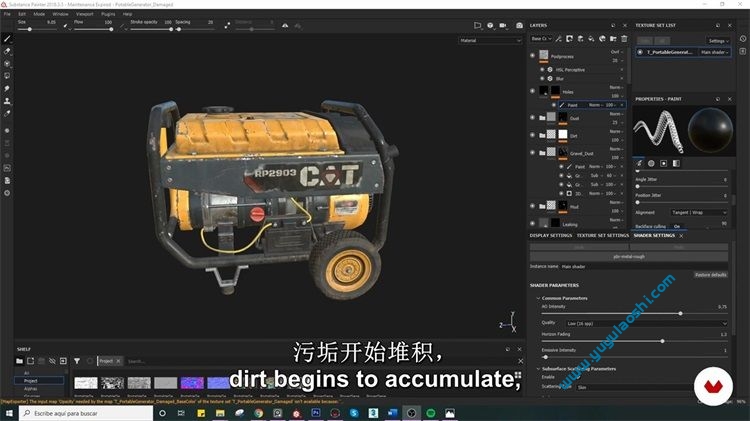Click the viewport camera video icon
Image resolution: width=750 pixels, height=421 pixels.
click(503, 25)
